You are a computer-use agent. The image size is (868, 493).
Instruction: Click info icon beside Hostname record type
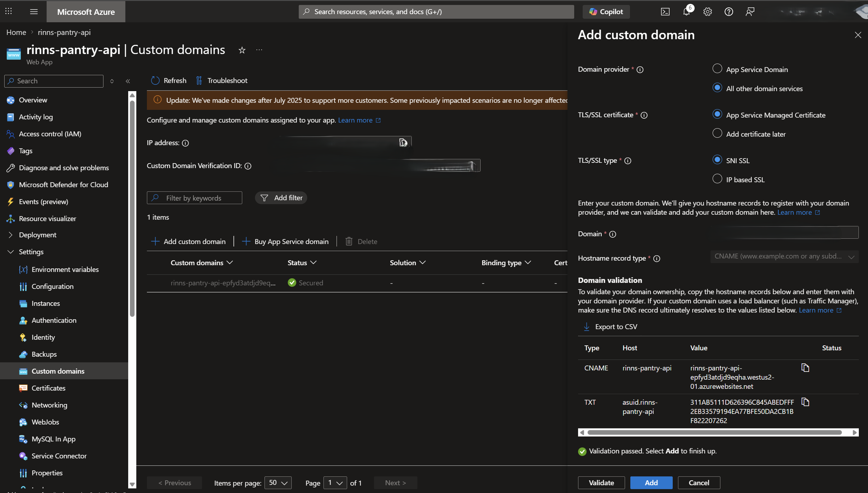pyautogui.click(x=657, y=259)
